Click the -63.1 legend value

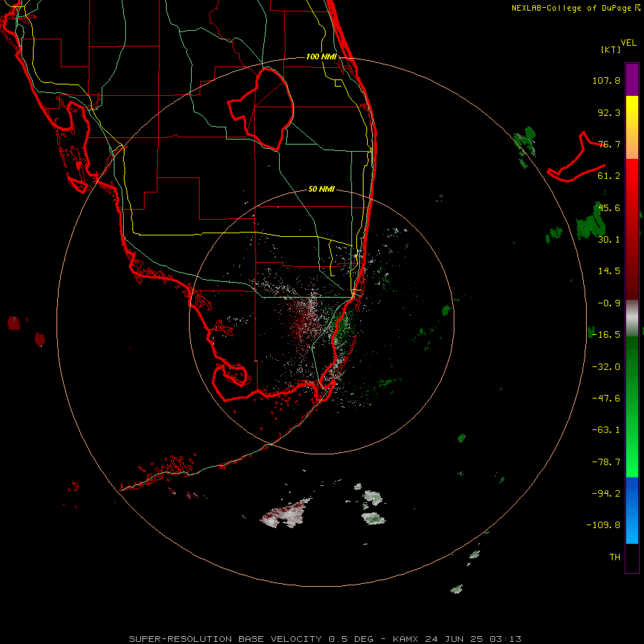[606, 430]
